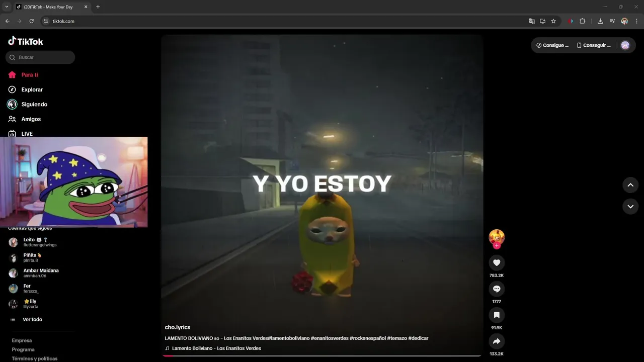The width and height of the screenshot is (644, 362).
Task: Click the Para ti home icon
Action: tap(12, 75)
